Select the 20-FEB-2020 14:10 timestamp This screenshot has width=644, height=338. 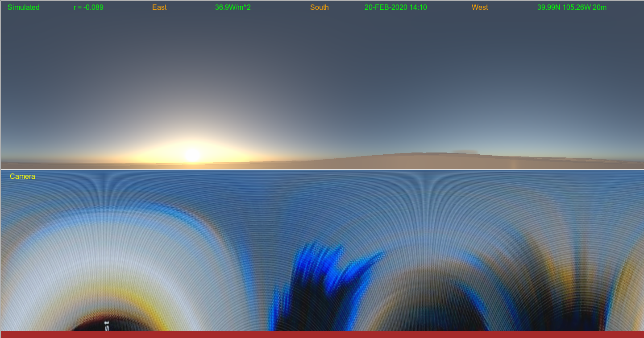[395, 8]
